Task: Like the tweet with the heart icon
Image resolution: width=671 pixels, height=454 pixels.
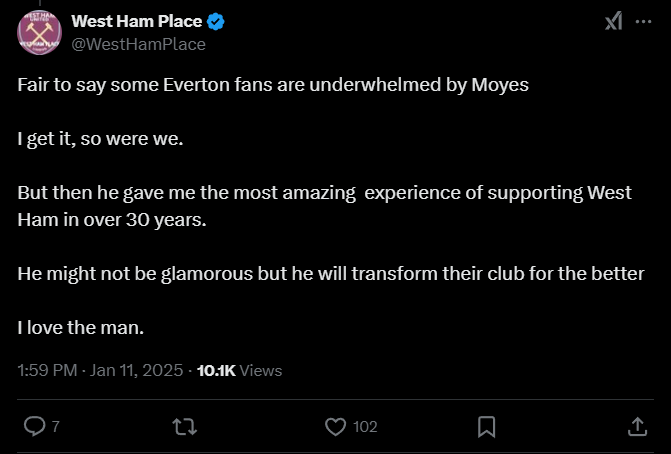Action: [336, 427]
